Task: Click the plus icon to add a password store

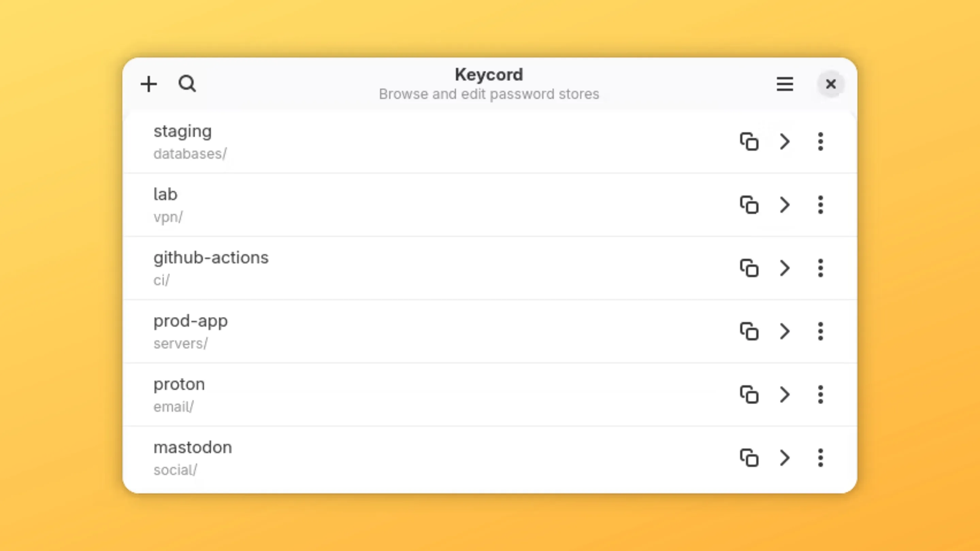Action: click(x=149, y=84)
